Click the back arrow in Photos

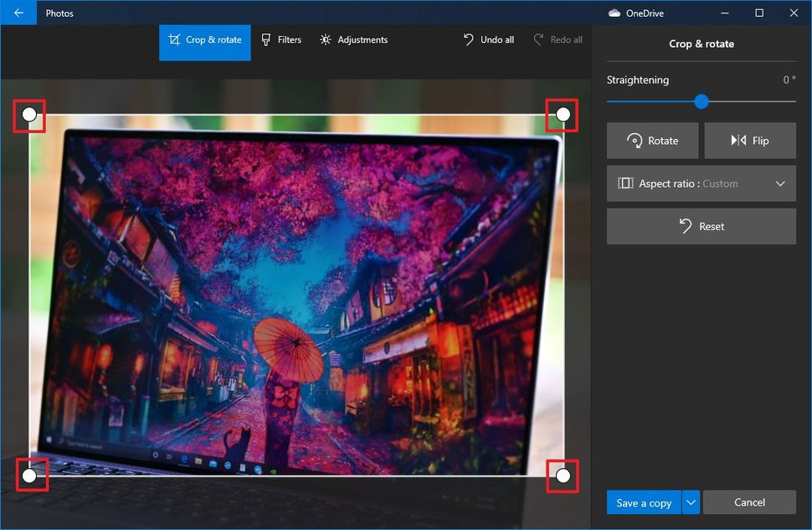pyautogui.click(x=18, y=13)
